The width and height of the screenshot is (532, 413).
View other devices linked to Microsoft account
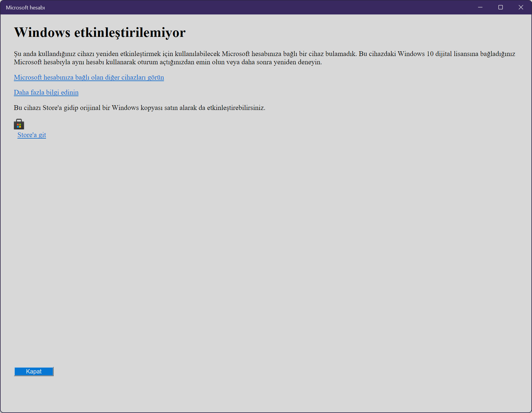coord(89,77)
